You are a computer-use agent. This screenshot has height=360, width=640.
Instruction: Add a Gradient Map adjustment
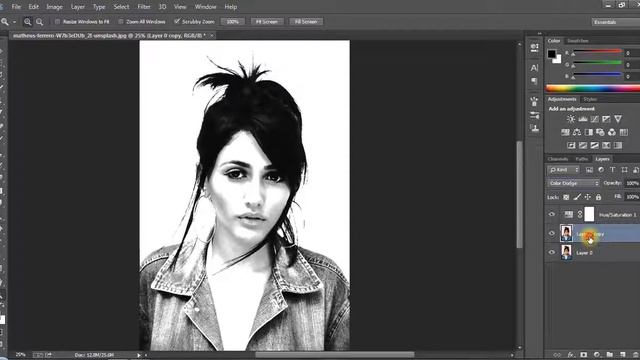(618, 145)
